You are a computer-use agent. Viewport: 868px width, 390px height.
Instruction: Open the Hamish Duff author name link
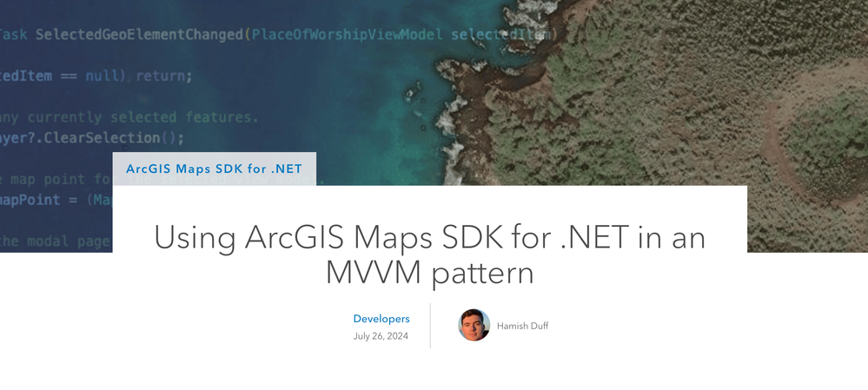tap(522, 326)
